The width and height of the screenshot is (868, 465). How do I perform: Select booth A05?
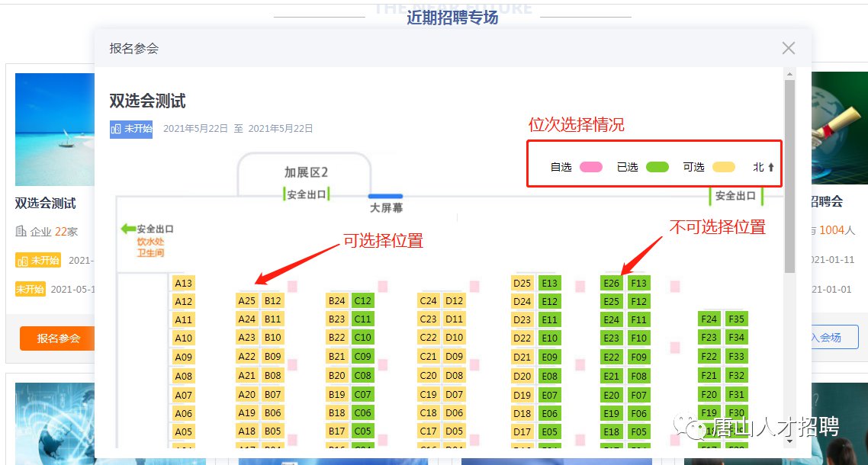click(183, 432)
